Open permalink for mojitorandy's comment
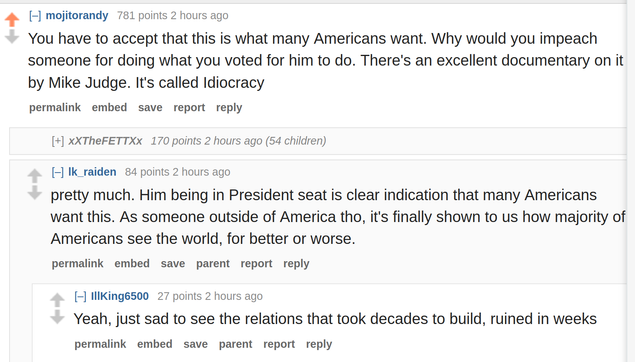635x362 pixels. tap(55, 108)
